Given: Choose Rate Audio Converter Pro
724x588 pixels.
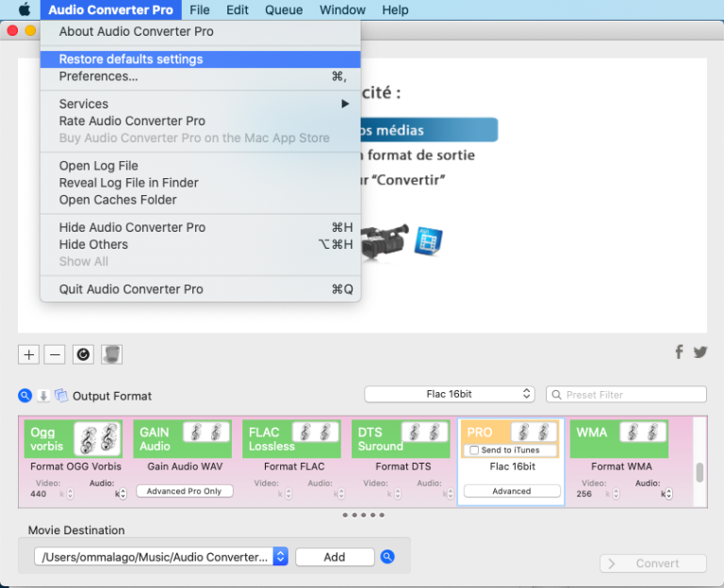Looking at the screenshot, I should point(201,121).
